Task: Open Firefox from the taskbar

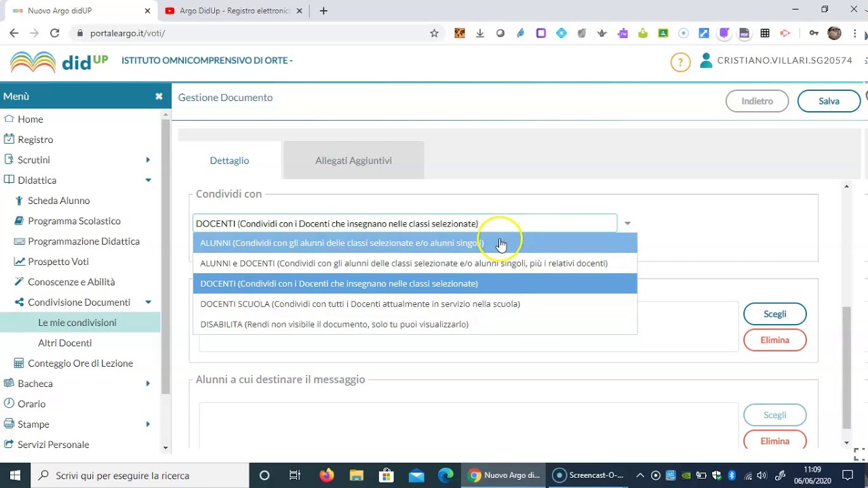Action: (x=327, y=475)
